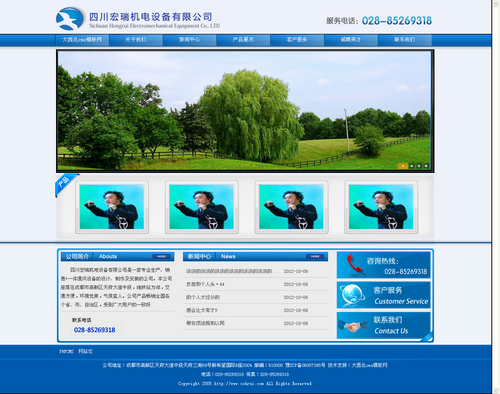This screenshot has width=500, height=394.
Task: Open the fourth product thumbnail
Action: point(381,207)
